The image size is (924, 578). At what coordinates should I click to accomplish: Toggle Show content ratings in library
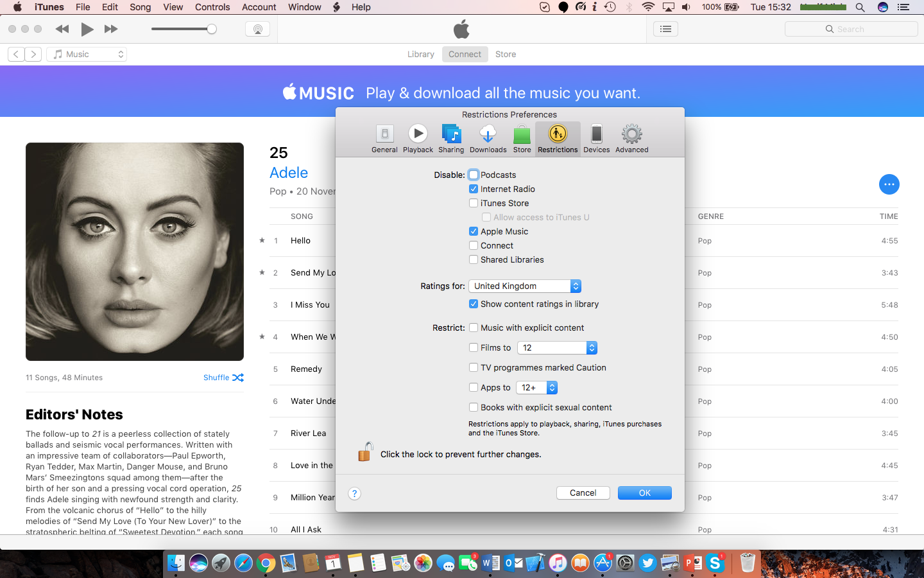click(474, 304)
